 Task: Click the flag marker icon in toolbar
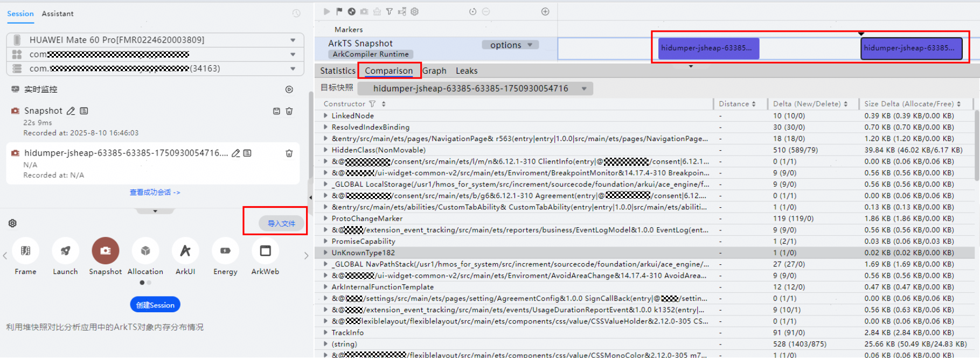click(339, 11)
